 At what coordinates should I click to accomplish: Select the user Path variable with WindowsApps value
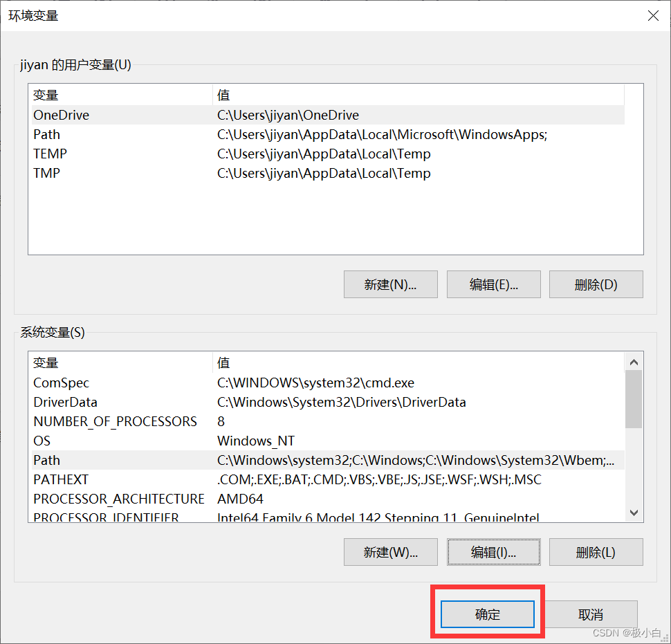pyautogui.click(x=328, y=134)
